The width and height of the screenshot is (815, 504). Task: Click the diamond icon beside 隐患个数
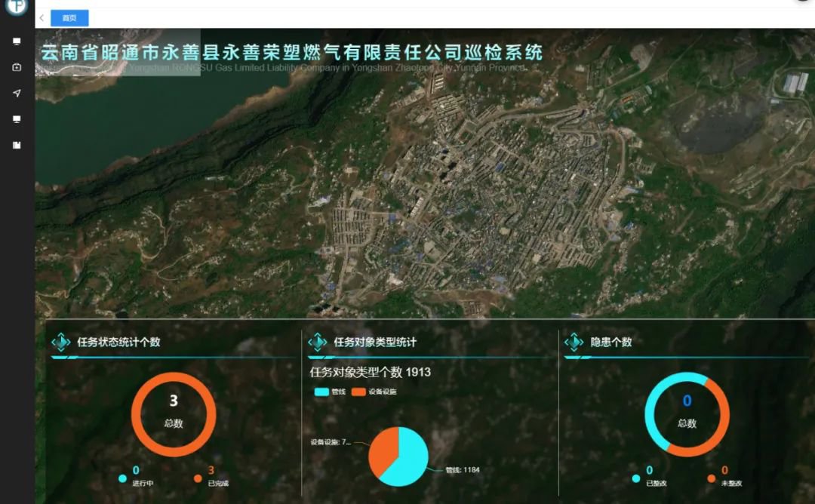click(574, 343)
